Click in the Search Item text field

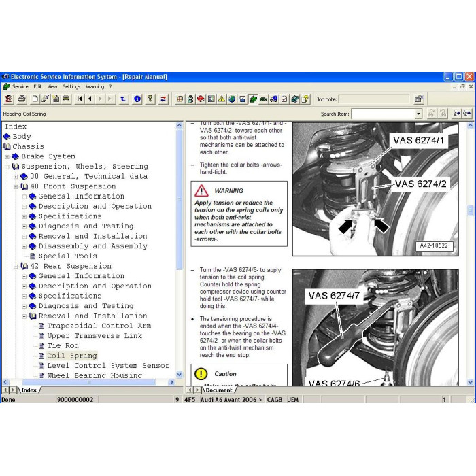tap(384, 114)
